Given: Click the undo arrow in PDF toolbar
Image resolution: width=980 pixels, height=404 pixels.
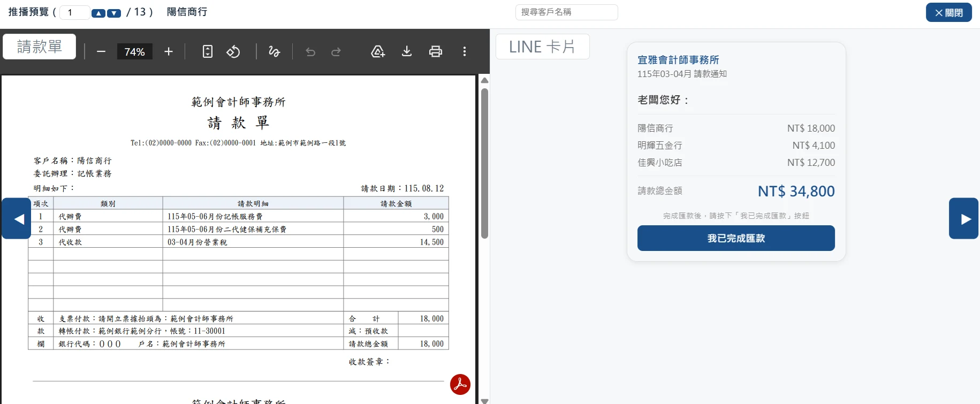Looking at the screenshot, I should (310, 52).
